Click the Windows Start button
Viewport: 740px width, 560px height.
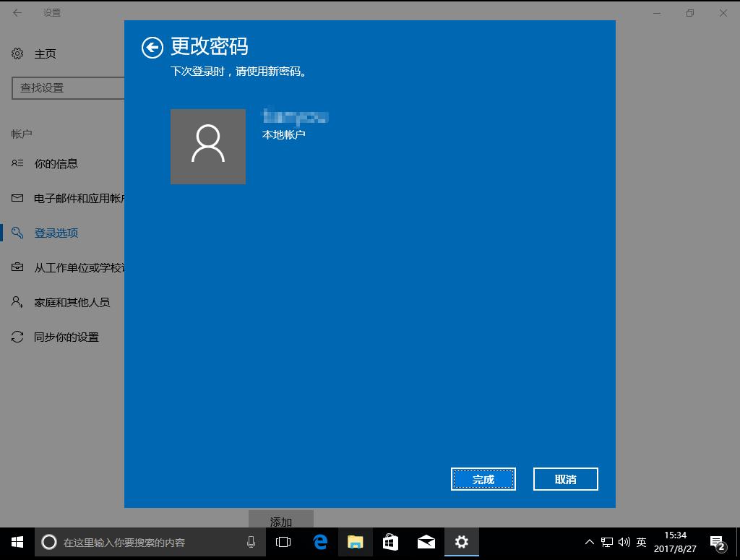[x=16, y=541]
